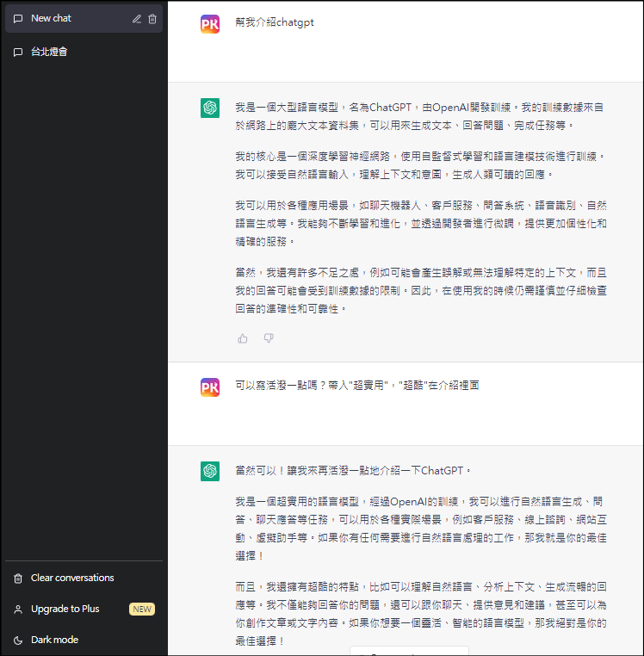Viewport: 644px width, 656px height.
Task: Delete New chat with its trash icon
Action: (152, 19)
